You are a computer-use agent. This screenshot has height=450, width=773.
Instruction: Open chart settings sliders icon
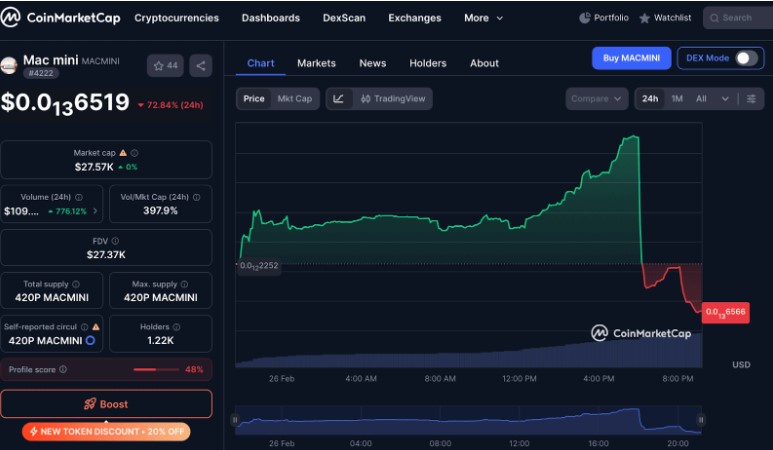[751, 99]
